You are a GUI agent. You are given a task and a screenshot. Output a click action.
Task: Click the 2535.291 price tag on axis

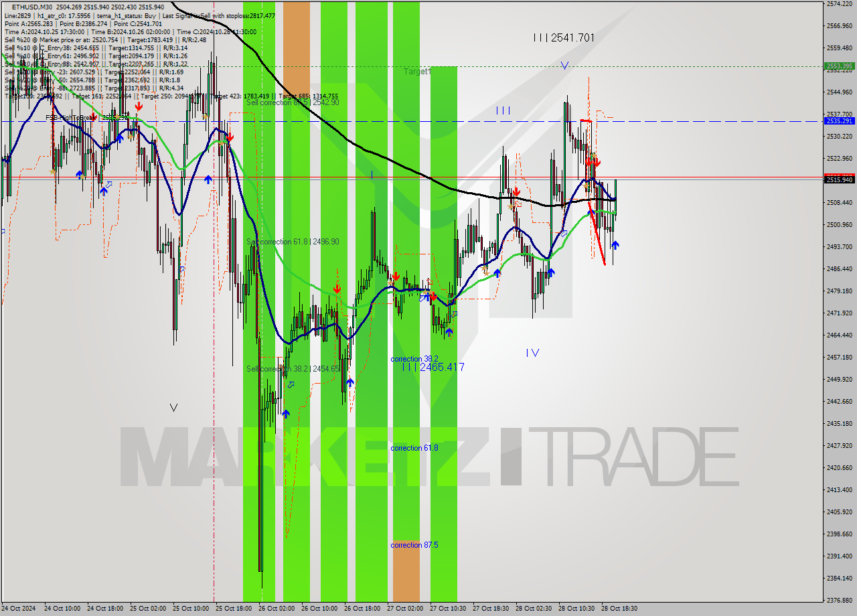pyautogui.click(x=840, y=121)
